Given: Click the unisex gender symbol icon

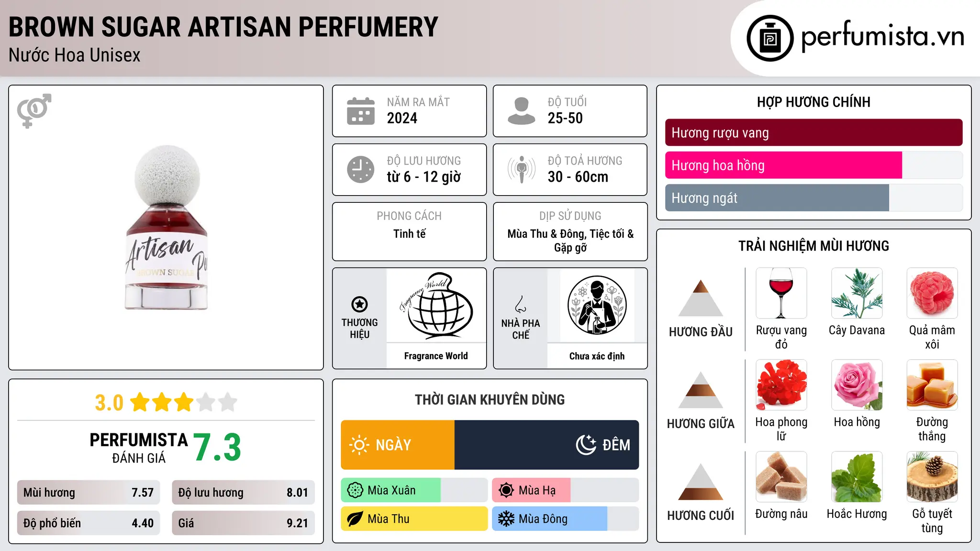Looking at the screenshot, I should coord(34,110).
